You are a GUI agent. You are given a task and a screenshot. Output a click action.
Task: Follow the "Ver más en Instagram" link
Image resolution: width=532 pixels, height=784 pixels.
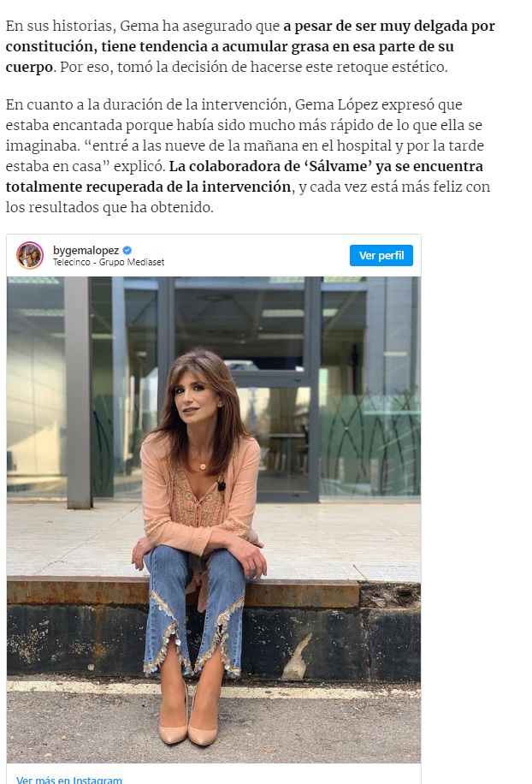[69, 779]
